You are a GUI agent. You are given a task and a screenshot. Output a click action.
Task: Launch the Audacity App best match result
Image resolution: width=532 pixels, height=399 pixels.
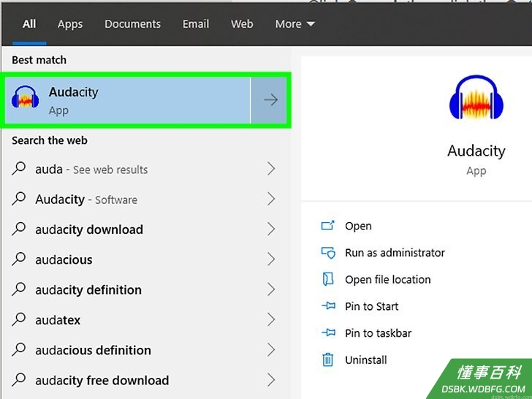coord(128,100)
